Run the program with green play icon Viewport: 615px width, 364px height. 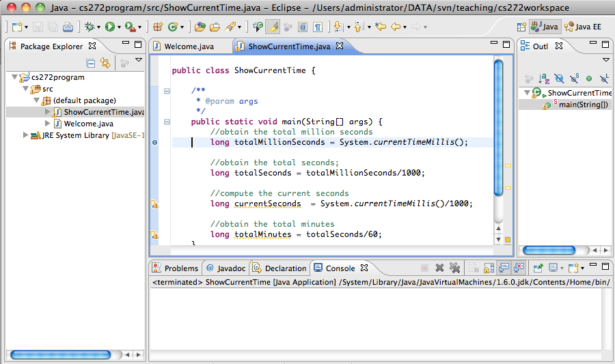coord(110,27)
